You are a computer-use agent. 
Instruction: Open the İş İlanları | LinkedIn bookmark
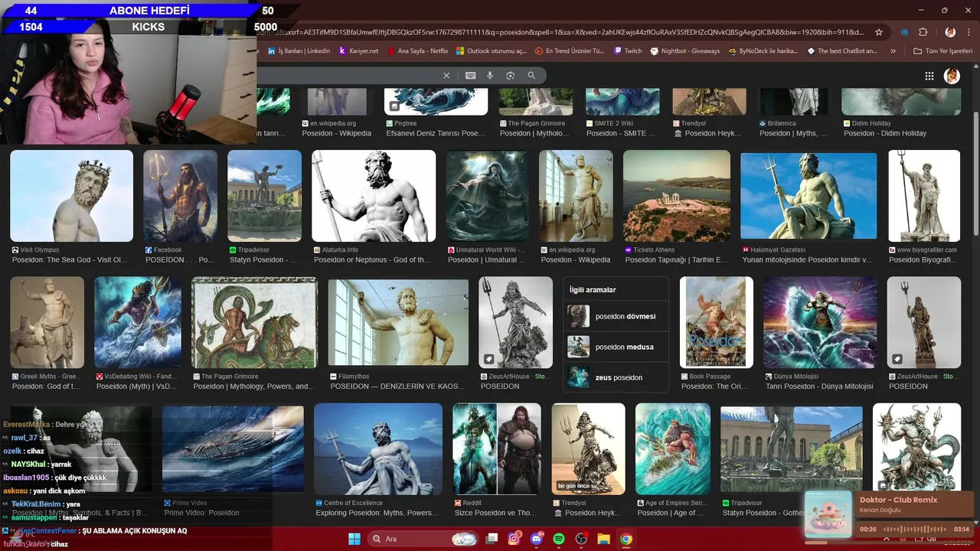pos(299,51)
